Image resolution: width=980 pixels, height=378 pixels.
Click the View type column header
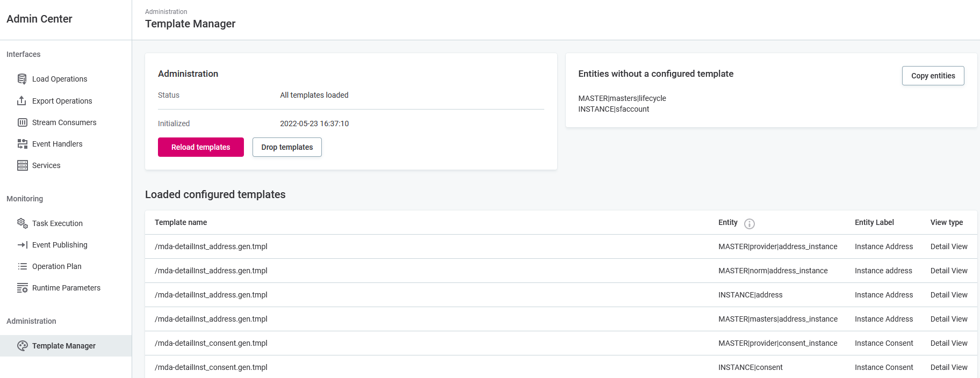point(946,222)
